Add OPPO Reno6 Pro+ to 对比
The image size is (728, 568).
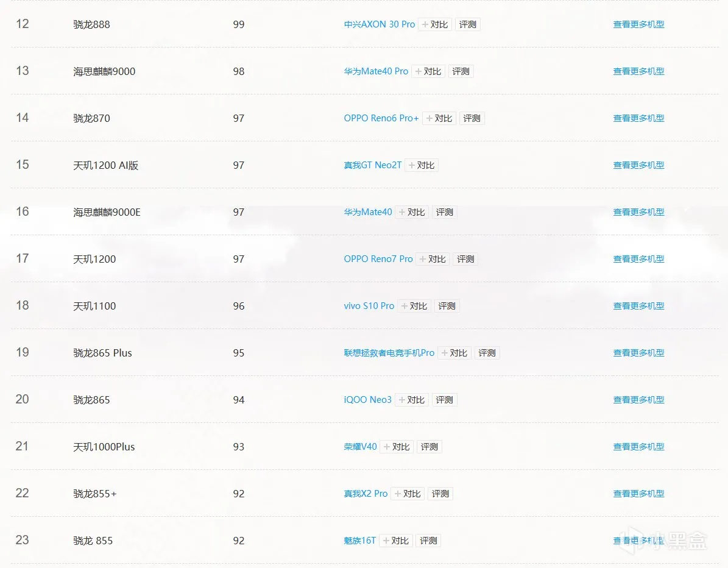pos(439,118)
